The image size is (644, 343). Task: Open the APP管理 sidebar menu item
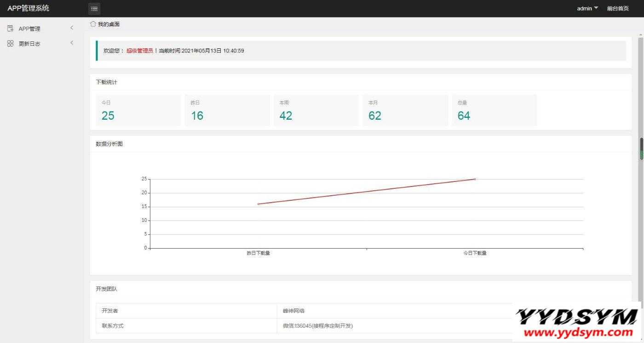click(x=29, y=29)
